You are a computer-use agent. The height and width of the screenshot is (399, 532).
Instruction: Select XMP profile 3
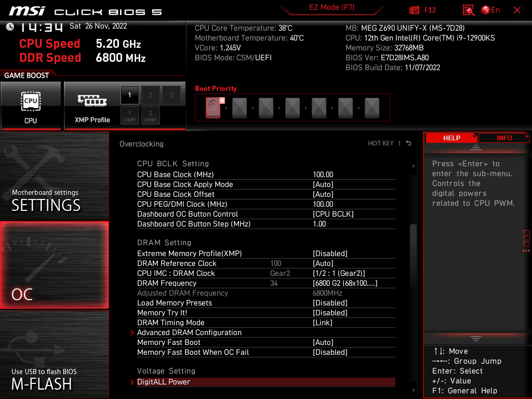171,95
